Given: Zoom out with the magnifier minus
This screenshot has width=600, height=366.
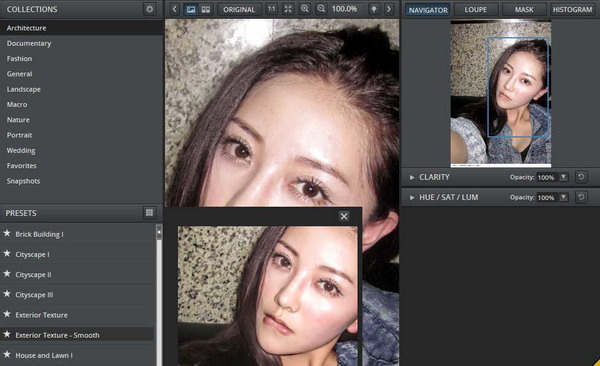Looking at the screenshot, I should (321, 9).
